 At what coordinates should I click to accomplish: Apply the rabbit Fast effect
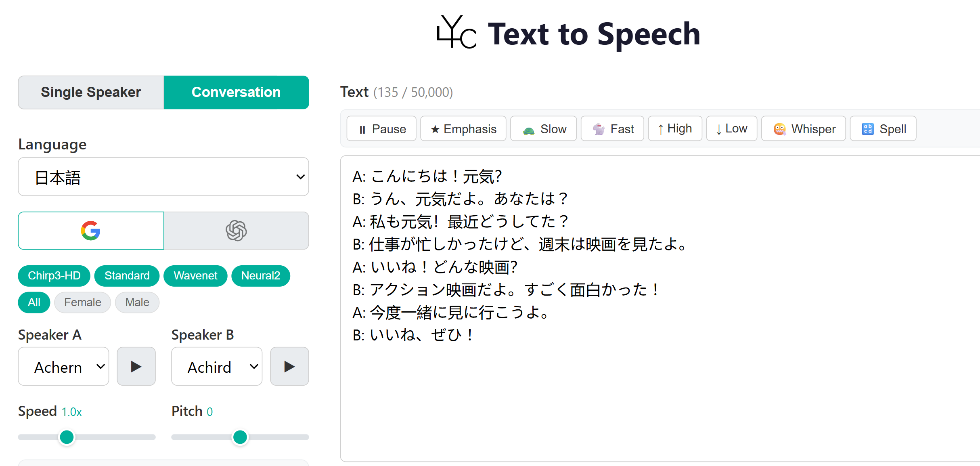click(x=612, y=129)
